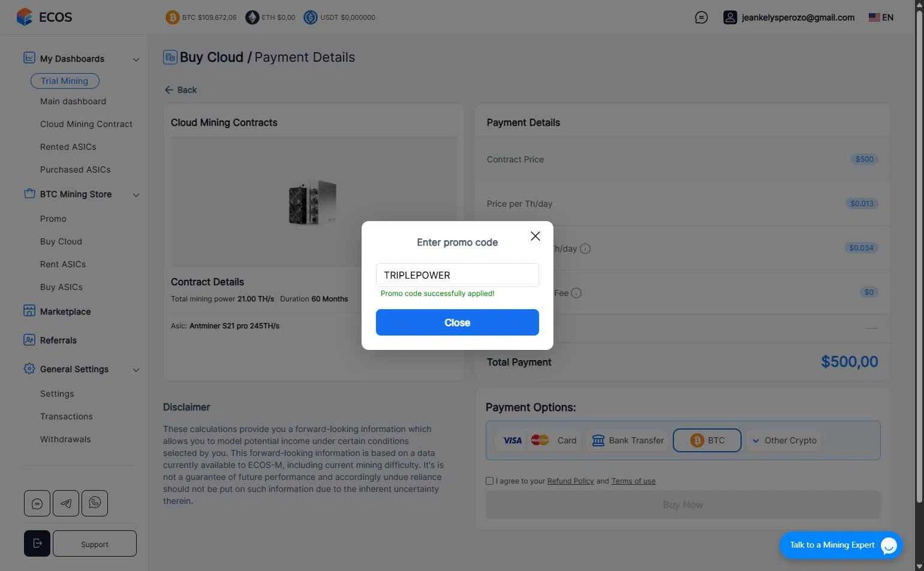Click the Marketplace store icon
Image resolution: width=924 pixels, height=571 pixels.
pos(29,311)
